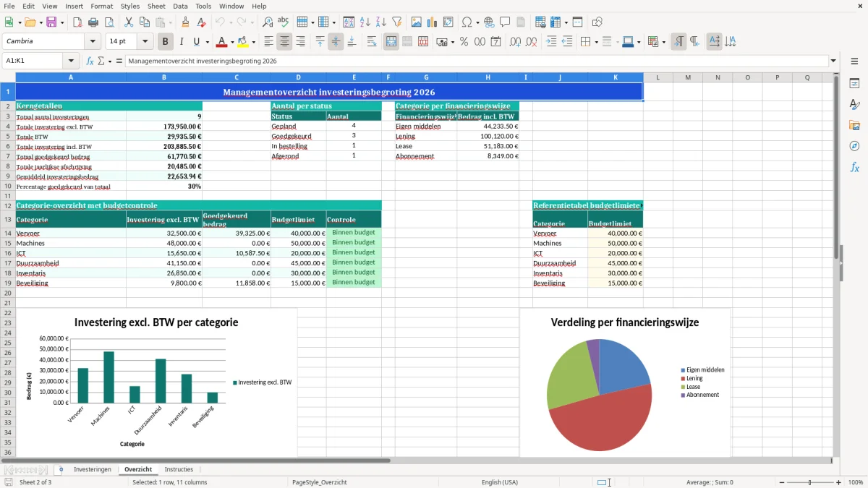Open the sidebar Gallery
Screen dimensions: 868x488
854,126
